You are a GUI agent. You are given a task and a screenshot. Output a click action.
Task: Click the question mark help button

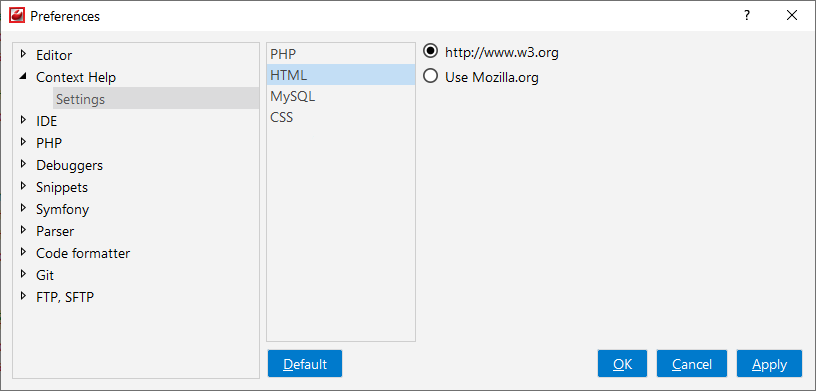pyautogui.click(x=747, y=16)
